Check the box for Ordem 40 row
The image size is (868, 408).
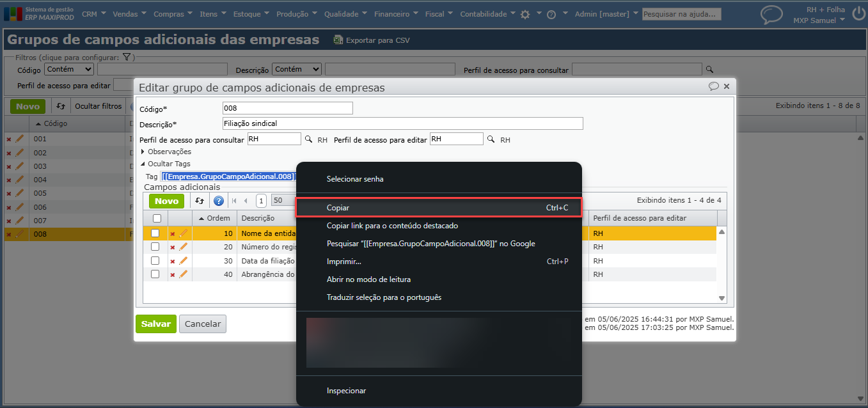[x=155, y=274]
